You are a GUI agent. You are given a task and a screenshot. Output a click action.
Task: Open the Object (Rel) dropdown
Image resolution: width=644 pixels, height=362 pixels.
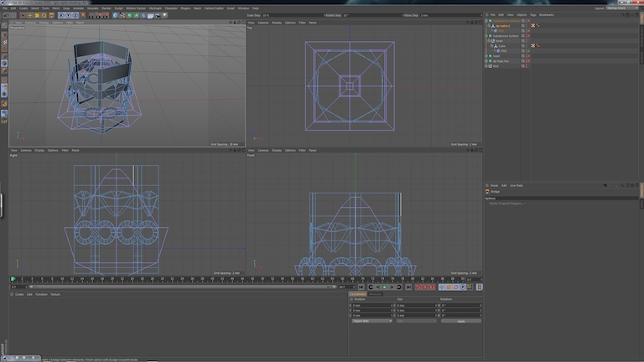coord(371,321)
